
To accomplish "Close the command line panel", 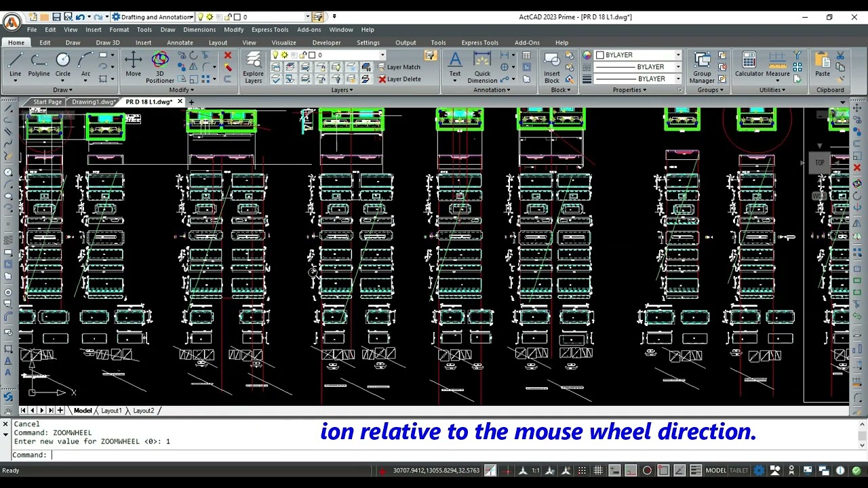I will [5, 424].
